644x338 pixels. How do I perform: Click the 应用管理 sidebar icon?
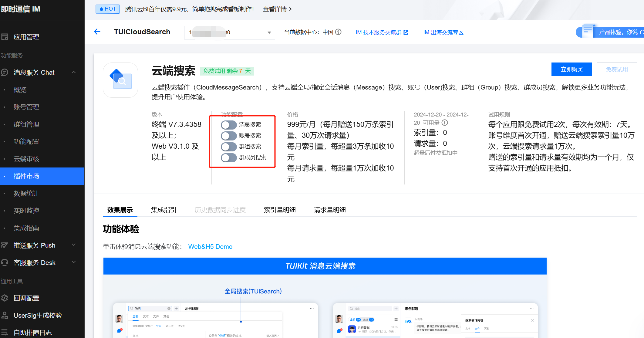pos(5,37)
